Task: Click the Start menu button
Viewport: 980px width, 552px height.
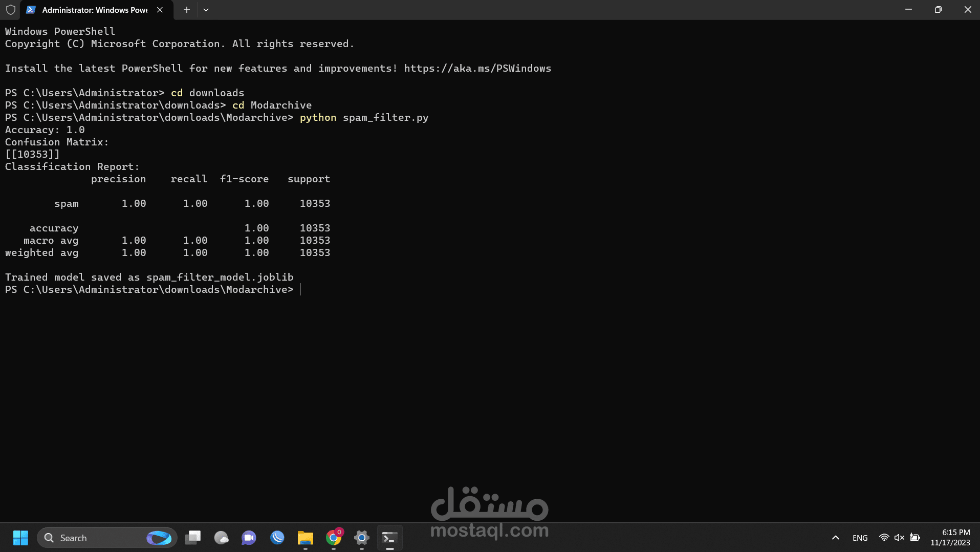Action: [20, 538]
